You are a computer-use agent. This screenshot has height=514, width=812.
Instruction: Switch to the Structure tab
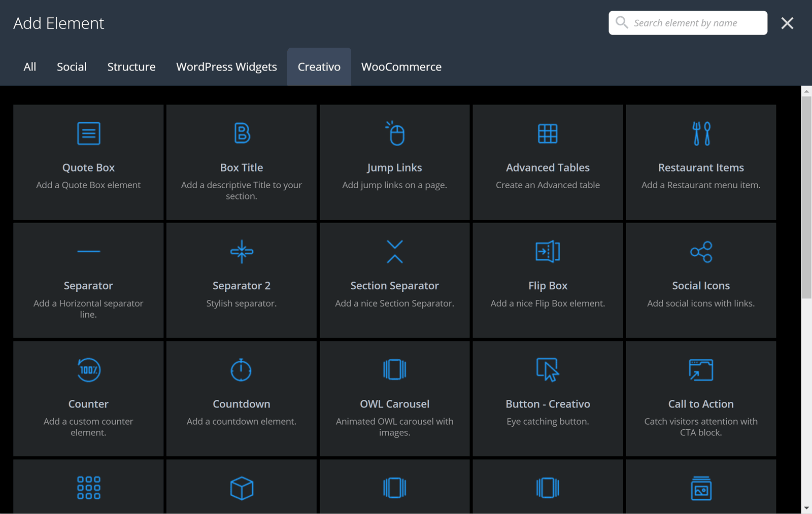point(131,66)
